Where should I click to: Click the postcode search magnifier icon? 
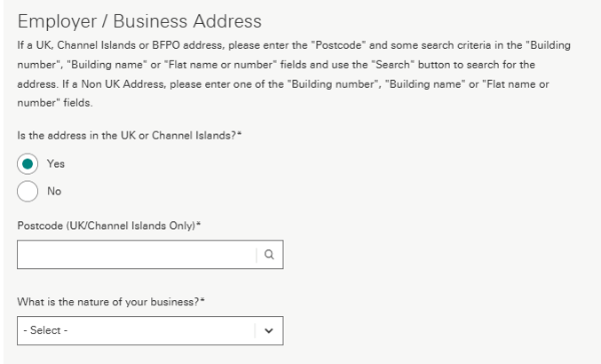pos(269,255)
